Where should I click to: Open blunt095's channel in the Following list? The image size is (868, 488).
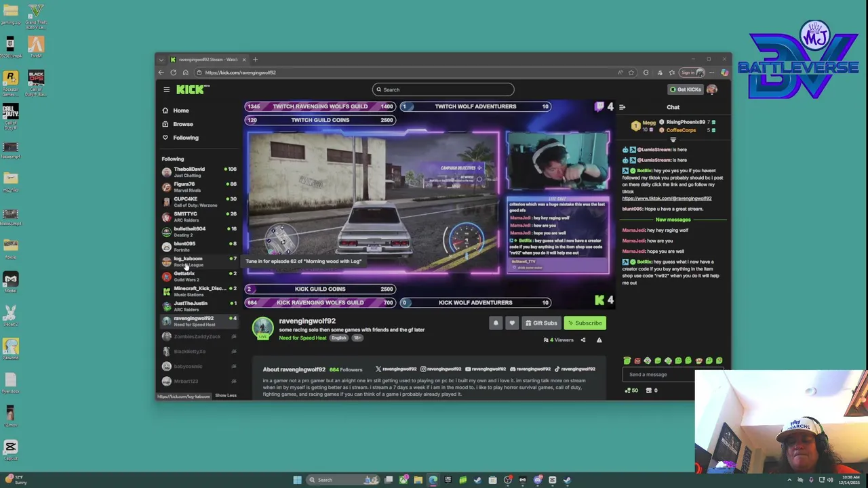[199, 247]
